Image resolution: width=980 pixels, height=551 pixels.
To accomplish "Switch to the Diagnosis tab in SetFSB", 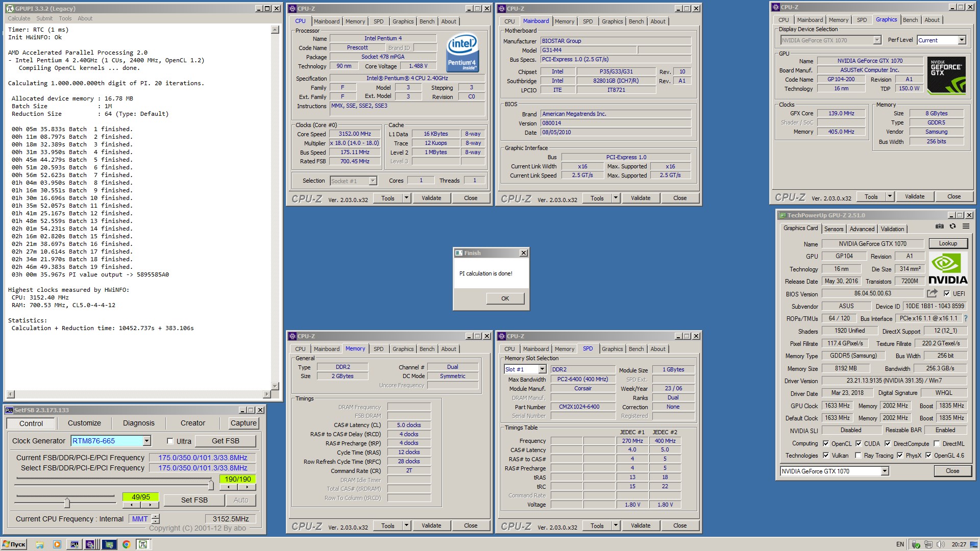I will (138, 423).
